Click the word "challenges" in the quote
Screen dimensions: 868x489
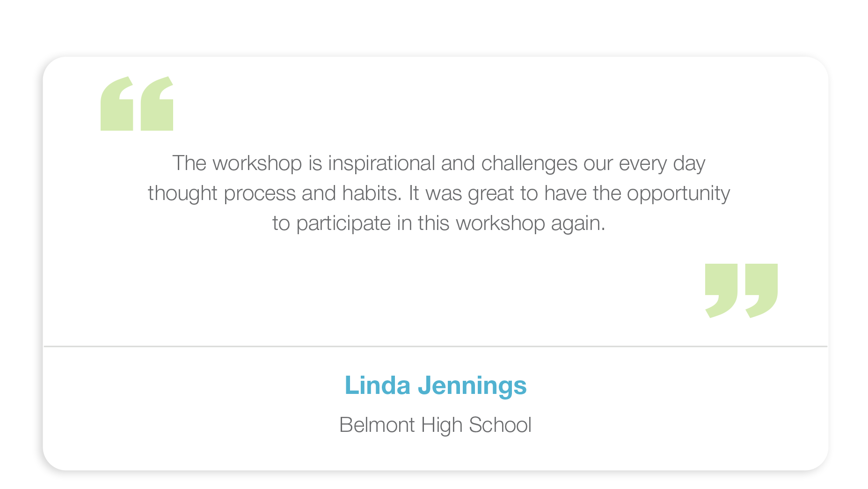pyautogui.click(x=529, y=163)
